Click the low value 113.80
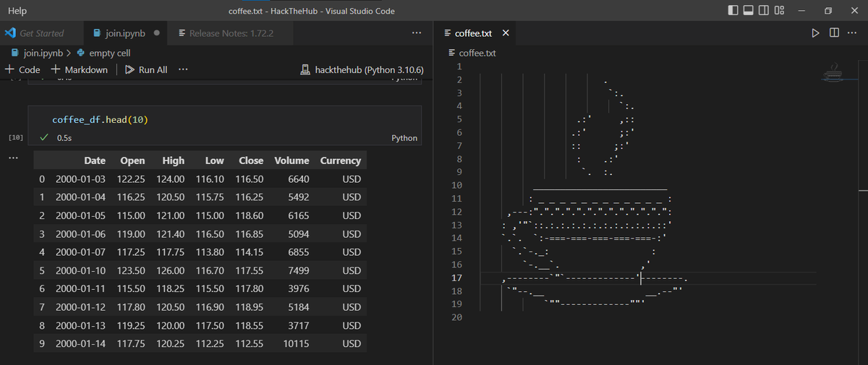This screenshot has height=365, width=868. click(x=210, y=252)
